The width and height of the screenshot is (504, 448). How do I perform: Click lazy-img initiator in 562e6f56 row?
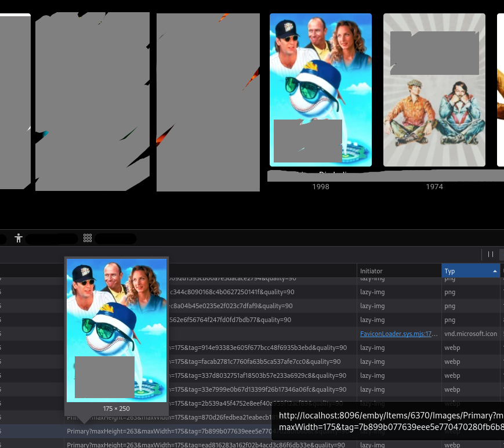pos(372,320)
